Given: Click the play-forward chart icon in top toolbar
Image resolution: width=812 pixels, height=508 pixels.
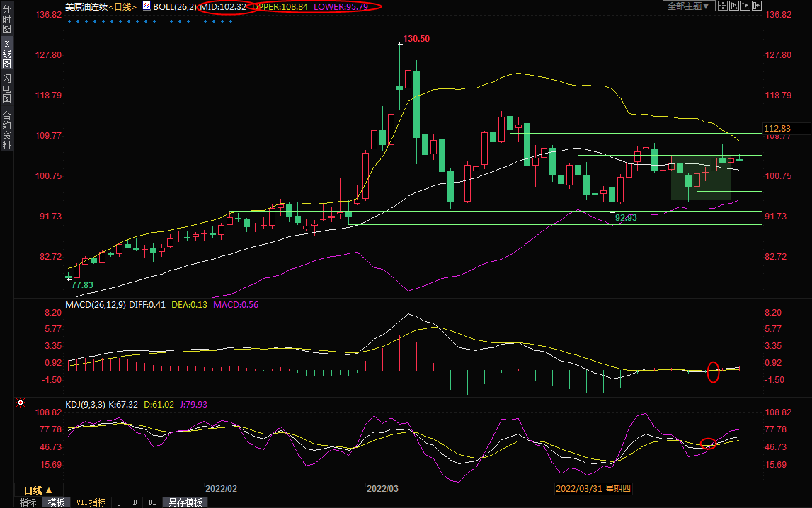Looking at the screenshot, I should tap(745, 6).
